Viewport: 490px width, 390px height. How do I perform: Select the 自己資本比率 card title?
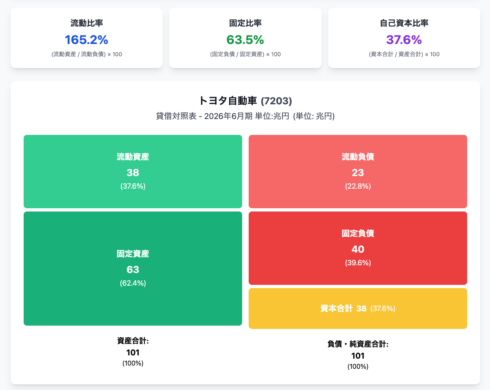pos(404,23)
